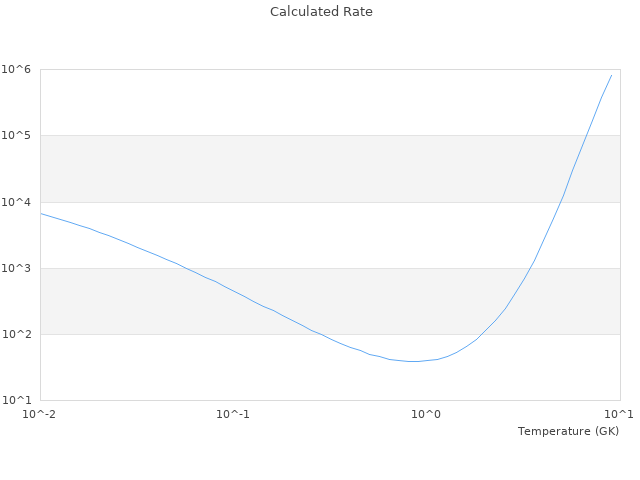Click the lowest point of the blue curve

[412, 361]
